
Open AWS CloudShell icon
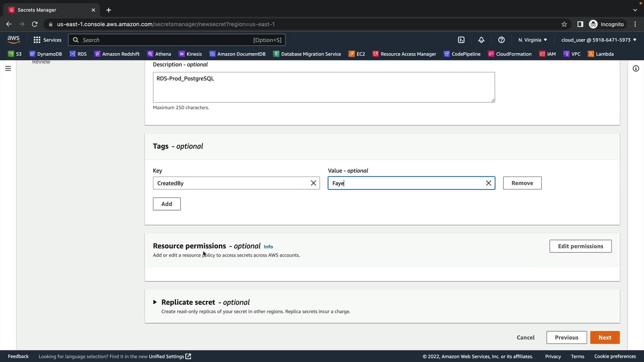461,40
